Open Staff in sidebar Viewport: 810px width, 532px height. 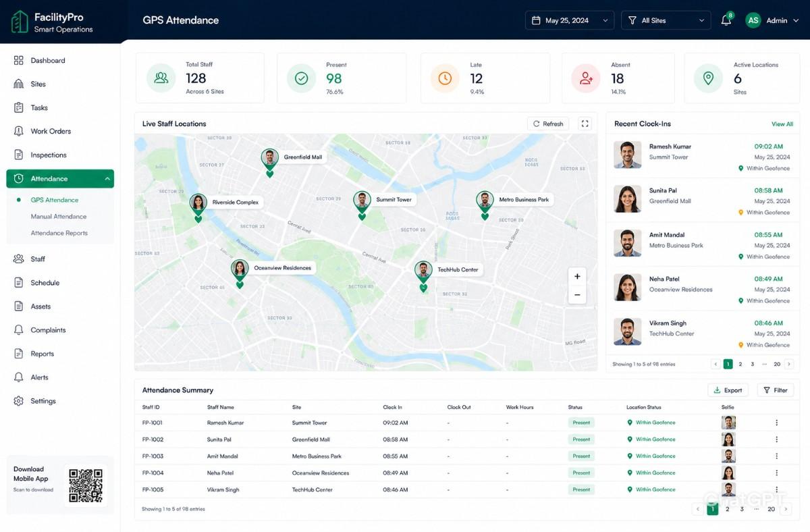click(38, 259)
